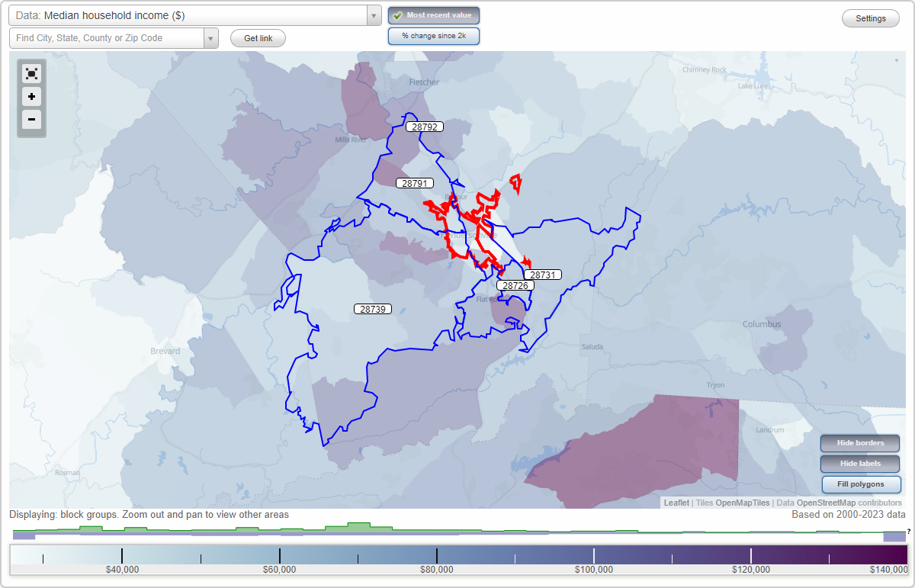Zoom in with the plus button

(x=31, y=97)
